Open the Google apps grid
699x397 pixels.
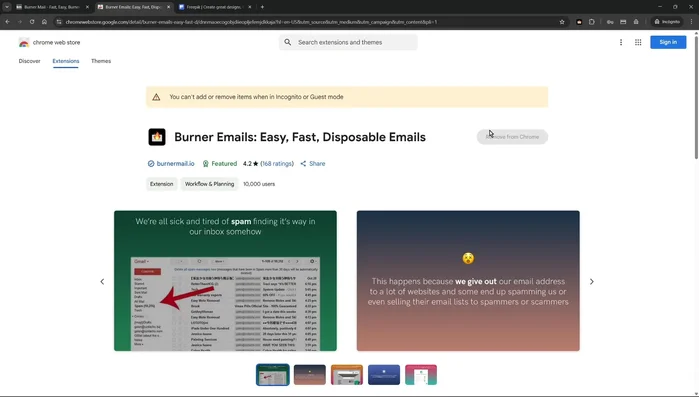point(638,42)
